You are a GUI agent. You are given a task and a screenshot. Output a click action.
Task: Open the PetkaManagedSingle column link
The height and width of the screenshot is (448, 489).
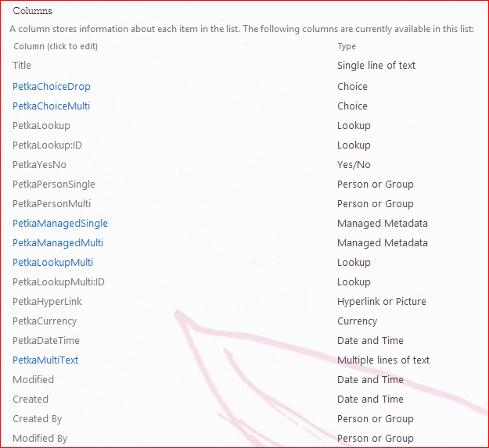tap(60, 224)
